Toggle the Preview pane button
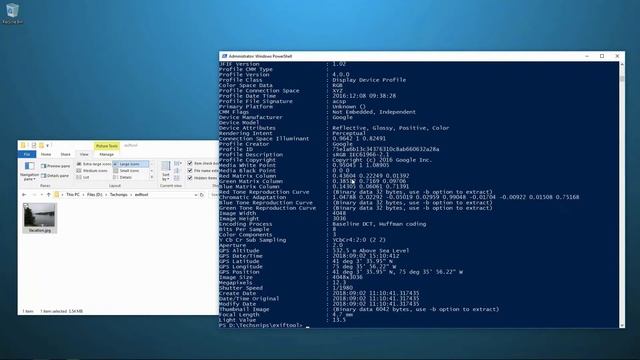640x360 pixels. 56,166
